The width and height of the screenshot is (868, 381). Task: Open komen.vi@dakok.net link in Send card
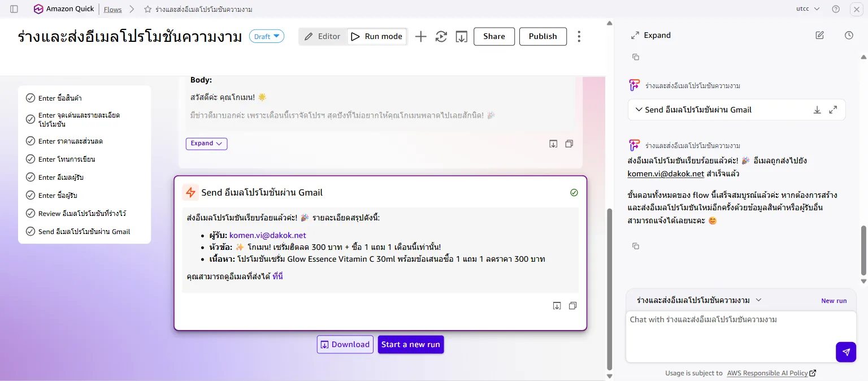click(268, 235)
